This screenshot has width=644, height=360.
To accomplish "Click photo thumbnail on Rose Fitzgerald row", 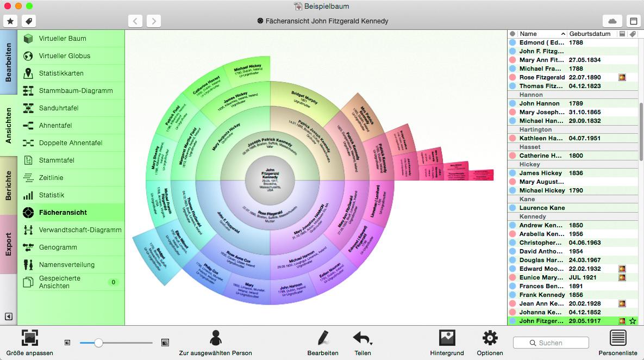I will (622, 77).
